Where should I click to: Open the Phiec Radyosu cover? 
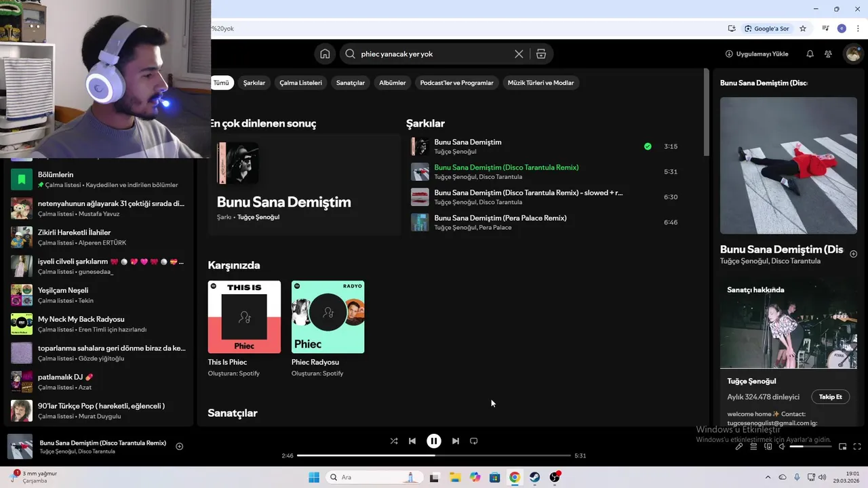pyautogui.click(x=328, y=317)
